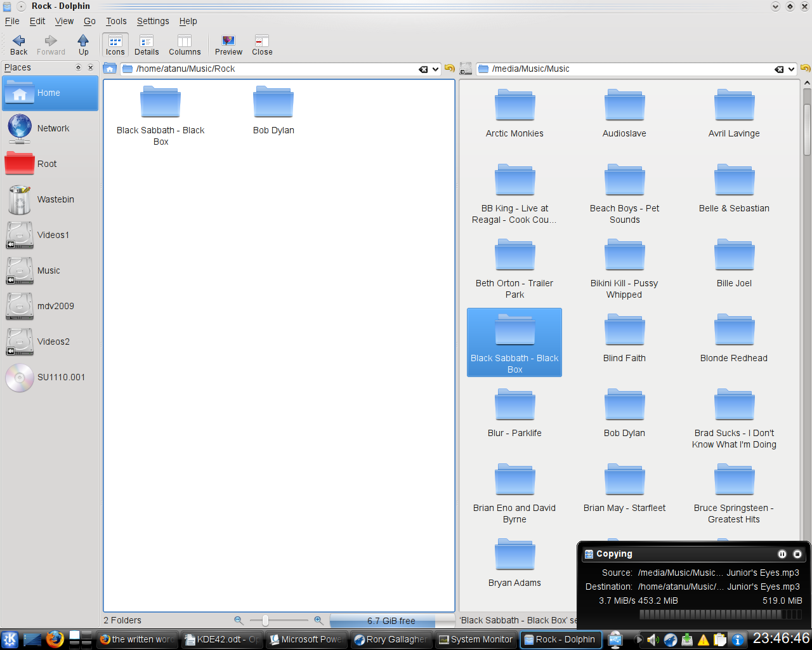Viewport: 812px width, 650px height.
Task: Open the Settings menu
Action: click(x=153, y=21)
